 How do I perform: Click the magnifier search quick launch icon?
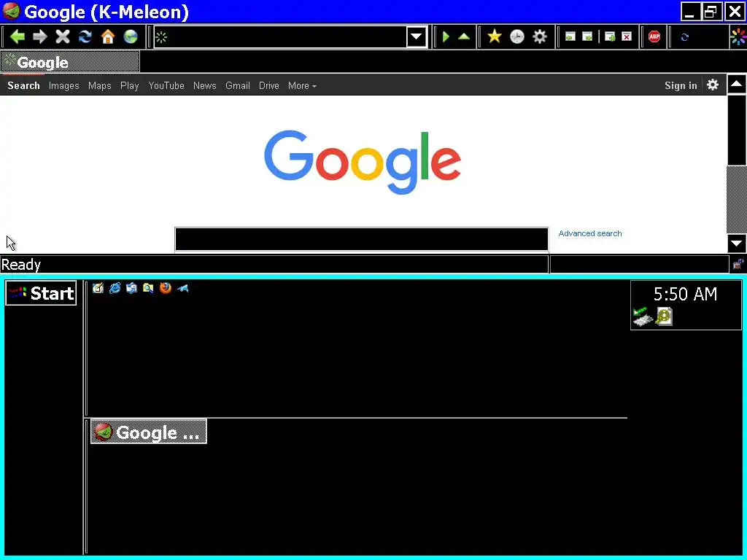point(148,288)
